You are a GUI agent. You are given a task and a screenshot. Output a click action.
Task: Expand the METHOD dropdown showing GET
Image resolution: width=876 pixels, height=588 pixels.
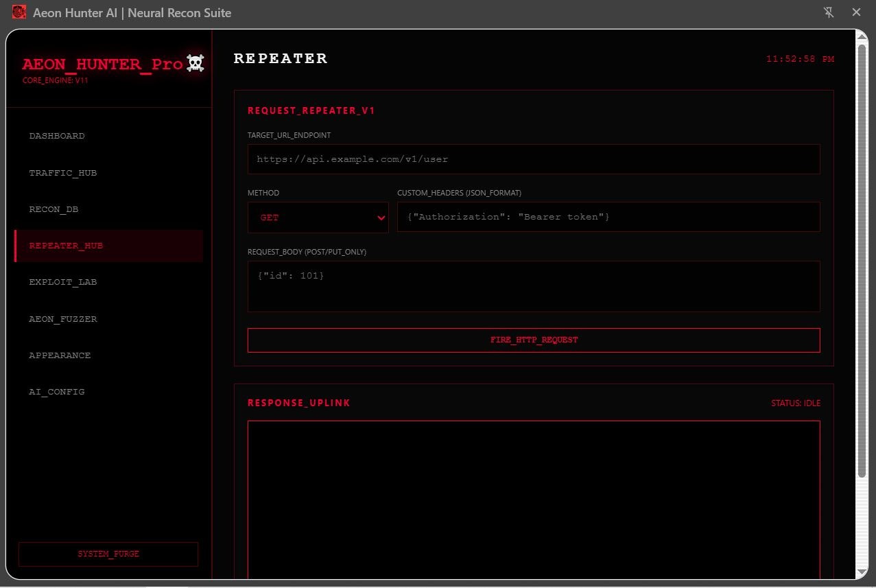318,217
